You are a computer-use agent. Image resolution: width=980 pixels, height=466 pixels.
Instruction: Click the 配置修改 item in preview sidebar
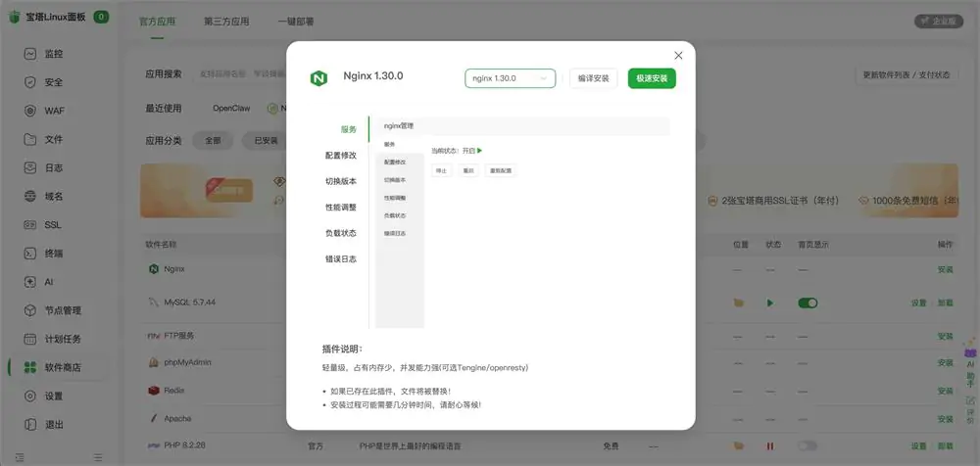pyautogui.click(x=394, y=162)
